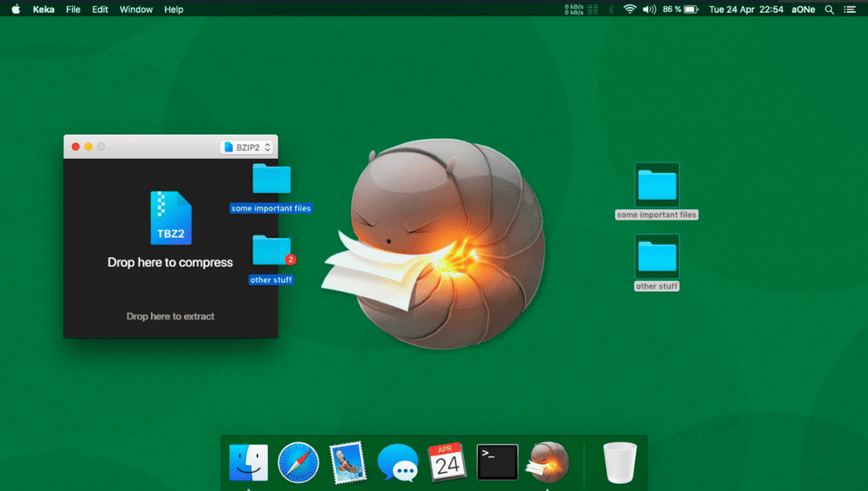Click the network speed kB/s monitor
The height and width of the screenshot is (491, 868).
click(582, 9)
